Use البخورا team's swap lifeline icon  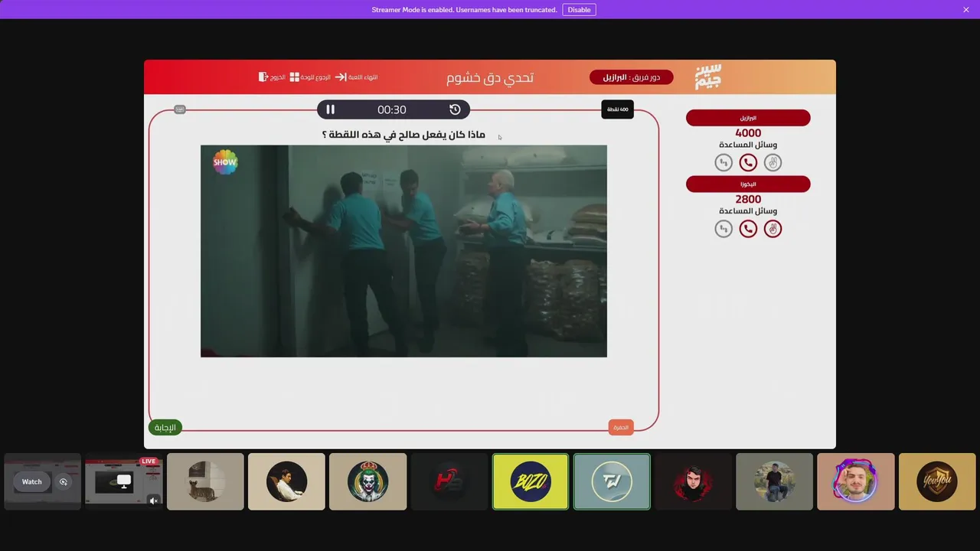point(724,228)
